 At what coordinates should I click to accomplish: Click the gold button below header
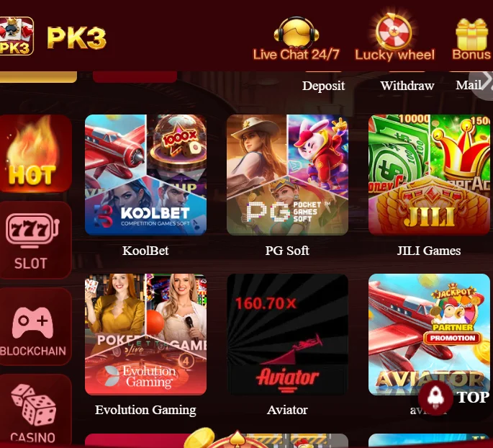pos(38,77)
